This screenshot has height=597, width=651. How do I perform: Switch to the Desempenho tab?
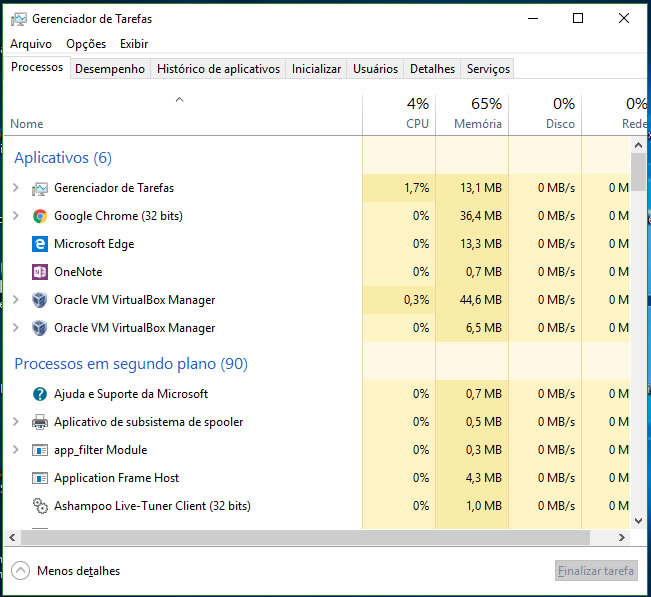pyautogui.click(x=110, y=69)
